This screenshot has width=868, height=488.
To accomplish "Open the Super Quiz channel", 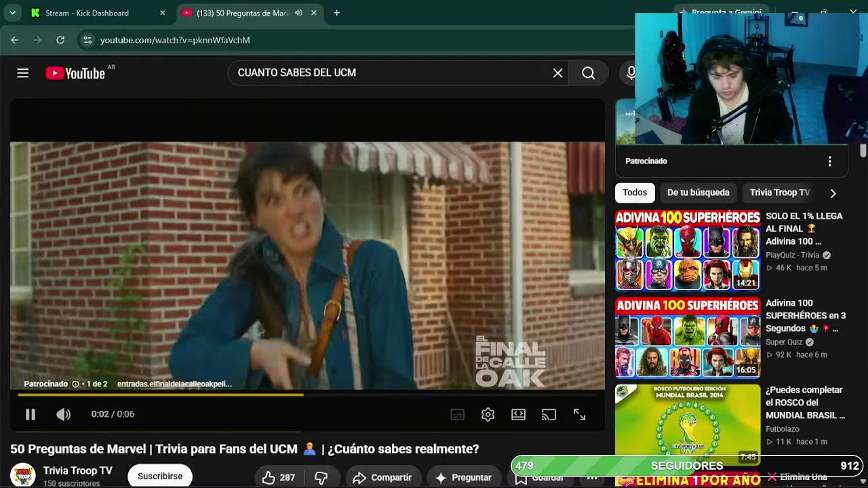I will point(784,342).
